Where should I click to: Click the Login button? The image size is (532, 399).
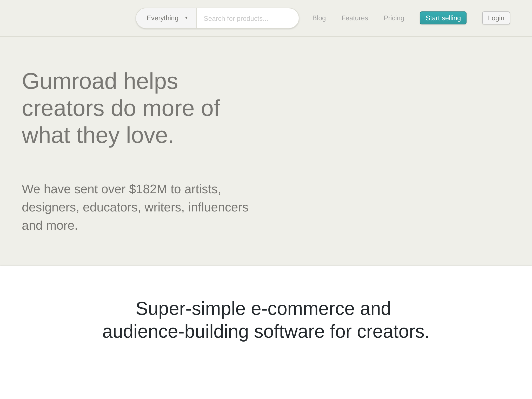[496, 18]
